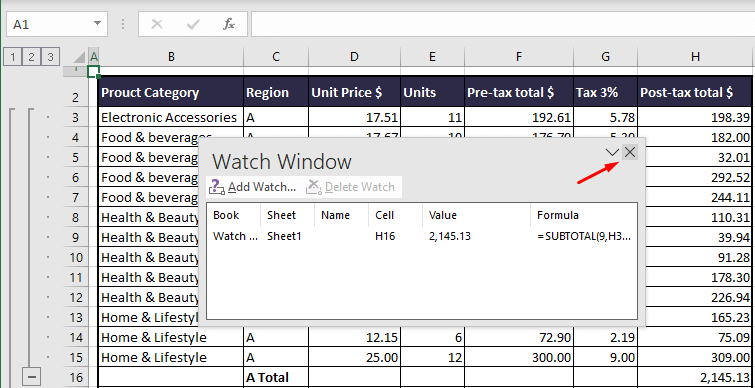Select column E header
Screen dimensions: 755x388
click(x=432, y=57)
